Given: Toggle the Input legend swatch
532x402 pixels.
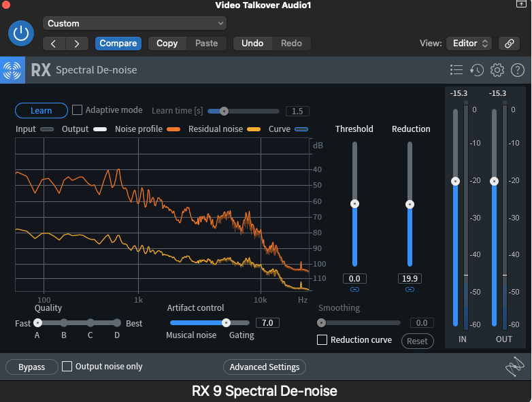Looking at the screenshot, I should 47,129.
